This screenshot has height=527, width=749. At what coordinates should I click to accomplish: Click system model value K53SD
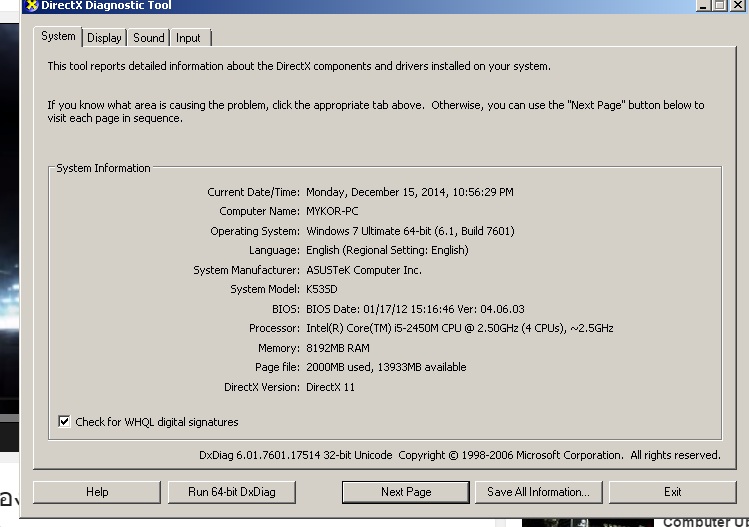(x=321, y=290)
